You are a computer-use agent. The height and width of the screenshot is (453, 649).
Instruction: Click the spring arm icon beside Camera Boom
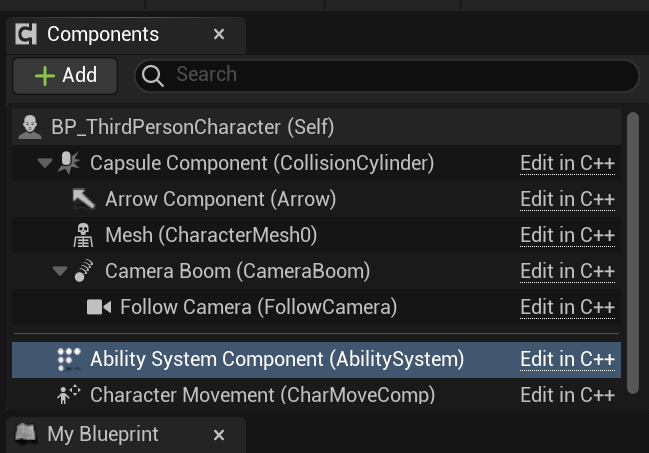(84, 271)
